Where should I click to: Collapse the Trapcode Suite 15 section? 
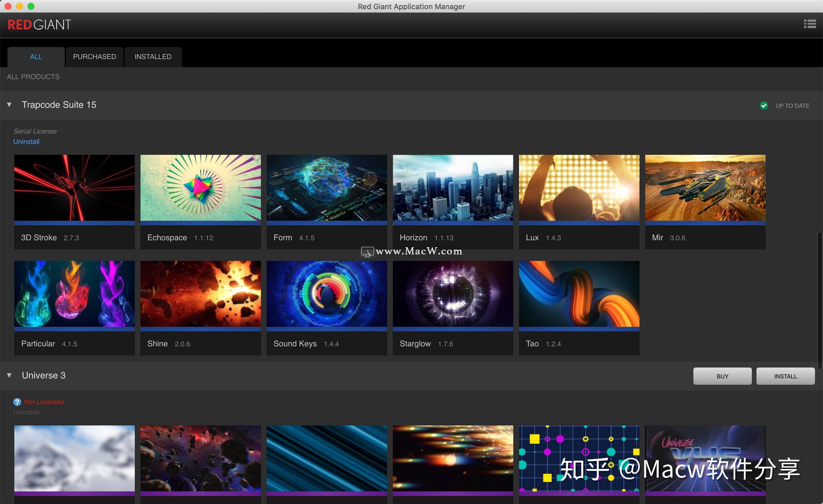(9, 105)
